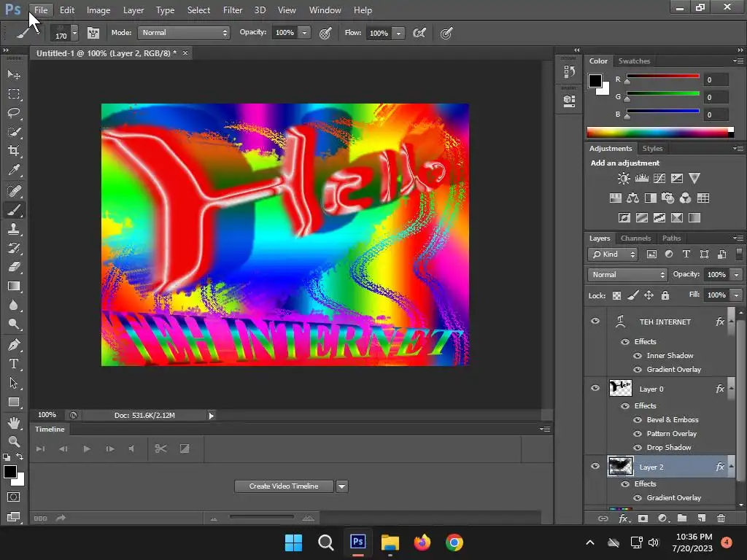Open the layer filter Kind dropdown

click(x=613, y=254)
